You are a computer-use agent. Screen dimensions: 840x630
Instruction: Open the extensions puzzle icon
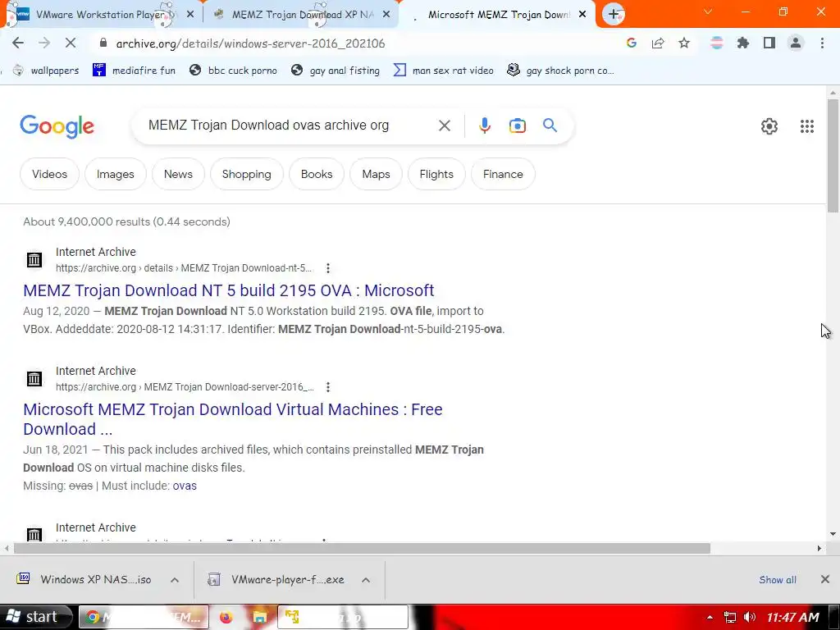click(x=742, y=43)
